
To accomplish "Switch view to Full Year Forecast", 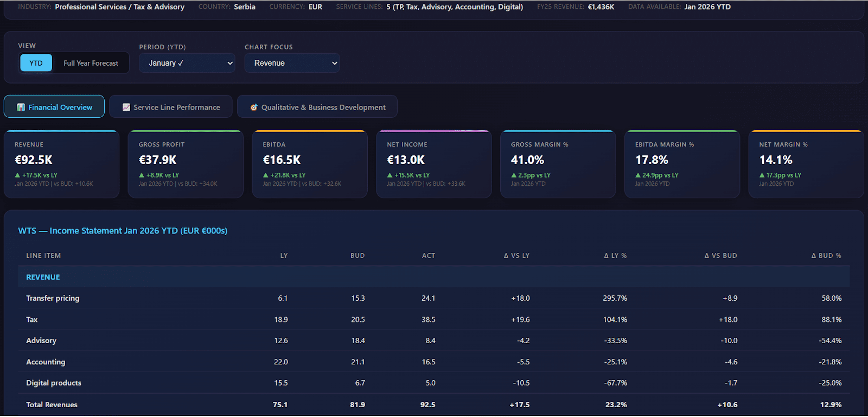I will tap(91, 63).
